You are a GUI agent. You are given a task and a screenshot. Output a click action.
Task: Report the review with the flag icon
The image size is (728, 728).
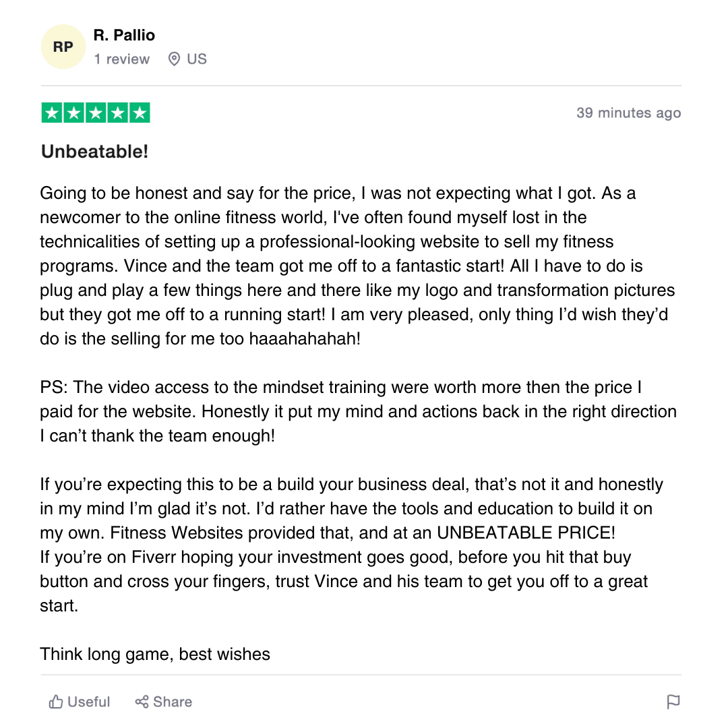click(x=673, y=702)
